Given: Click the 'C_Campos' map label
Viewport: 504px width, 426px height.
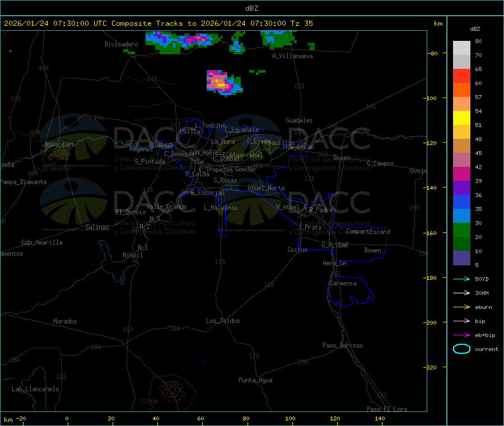Looking at the screenshot, I should [380, 163].
